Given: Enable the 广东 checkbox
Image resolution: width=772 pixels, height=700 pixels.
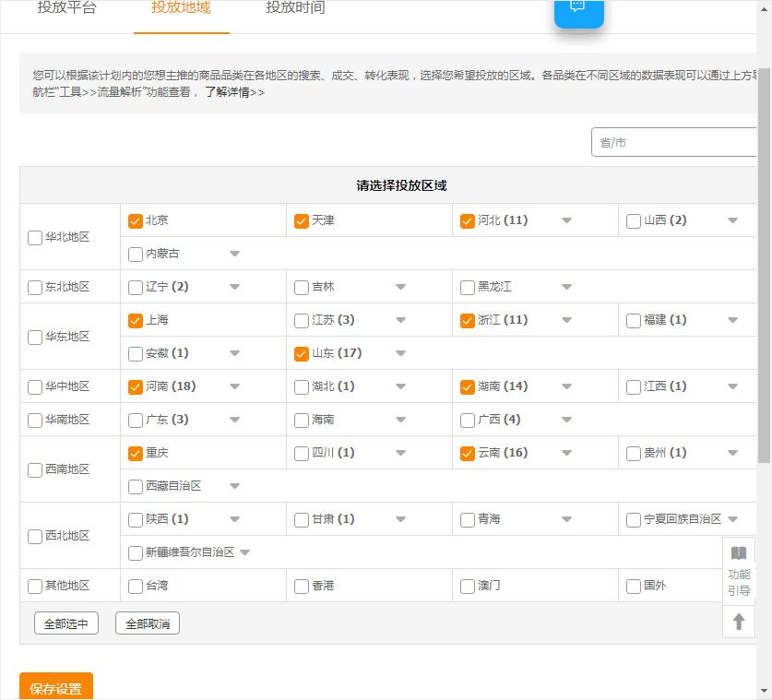Looking at the screenshot, I should pos(134,420).
